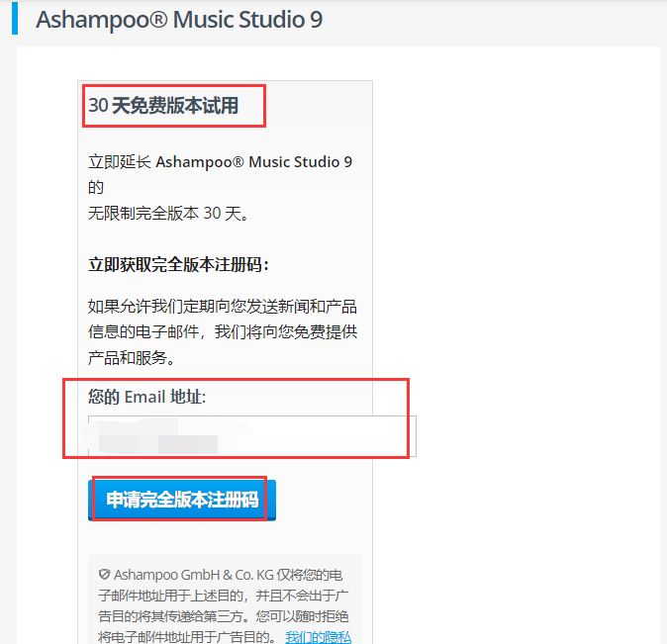Click the 子邮件地址用于上述目的 notice line

point(224,596)
